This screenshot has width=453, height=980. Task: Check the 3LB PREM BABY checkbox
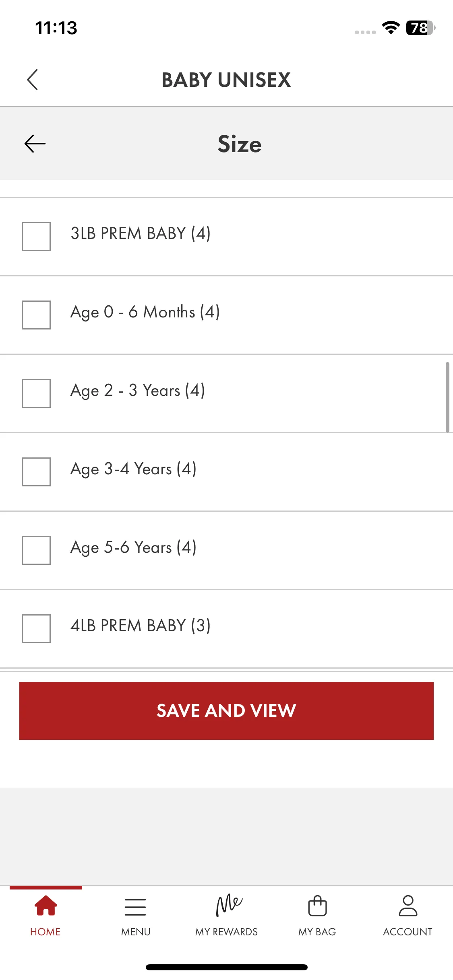pyautogui.click(x=36, y=237)
